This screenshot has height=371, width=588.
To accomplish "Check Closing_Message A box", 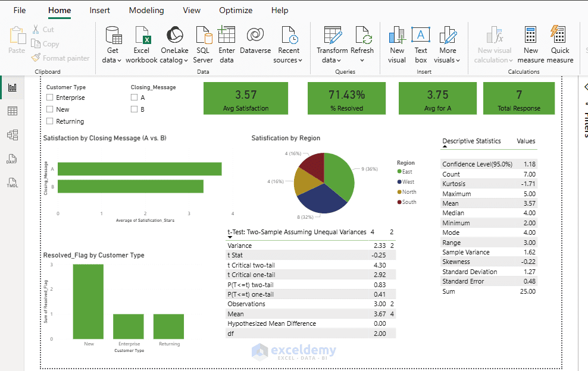I will coord(135,98).
